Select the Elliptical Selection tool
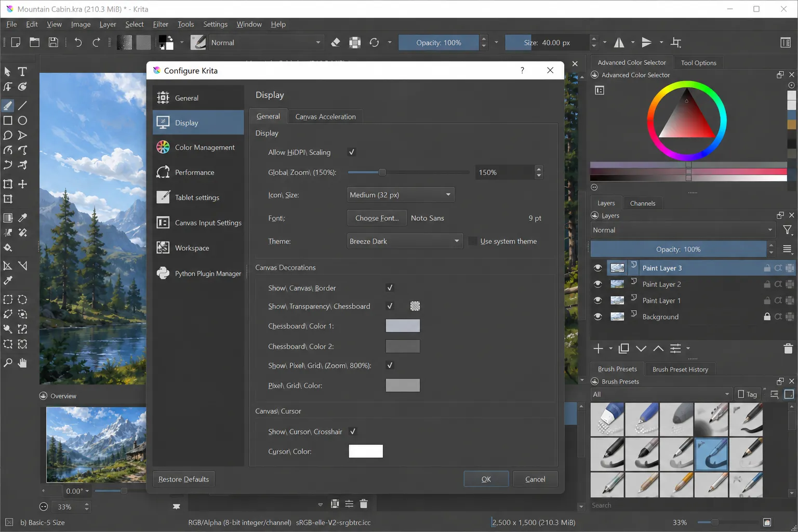Screen dimensions: 798x532 tap(22, 299)
